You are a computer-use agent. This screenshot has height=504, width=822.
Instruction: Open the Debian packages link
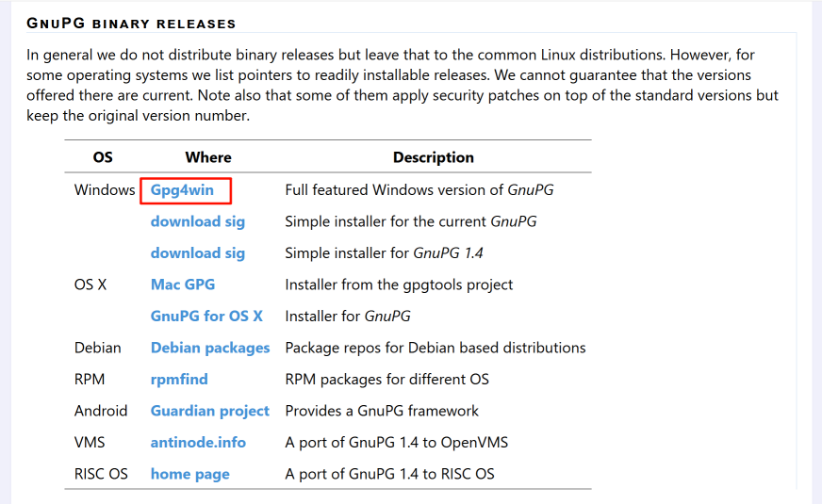[210, 348]
